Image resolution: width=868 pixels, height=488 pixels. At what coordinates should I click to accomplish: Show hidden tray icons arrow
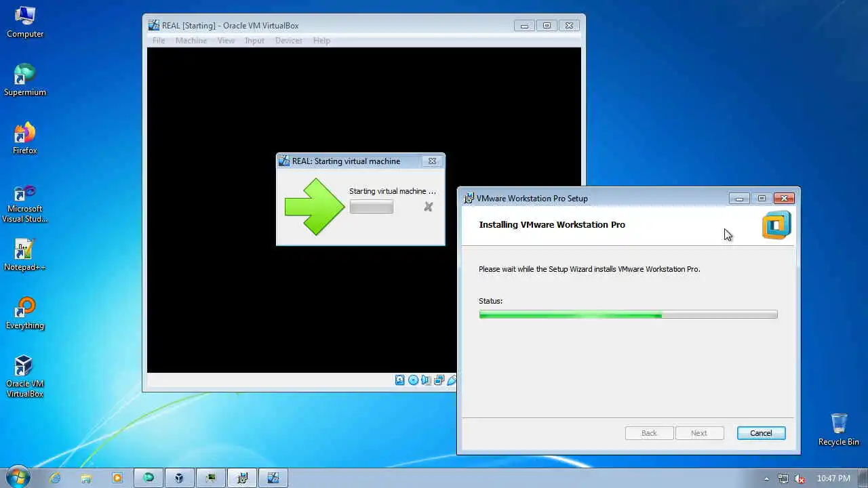click(x=766, y=478)
